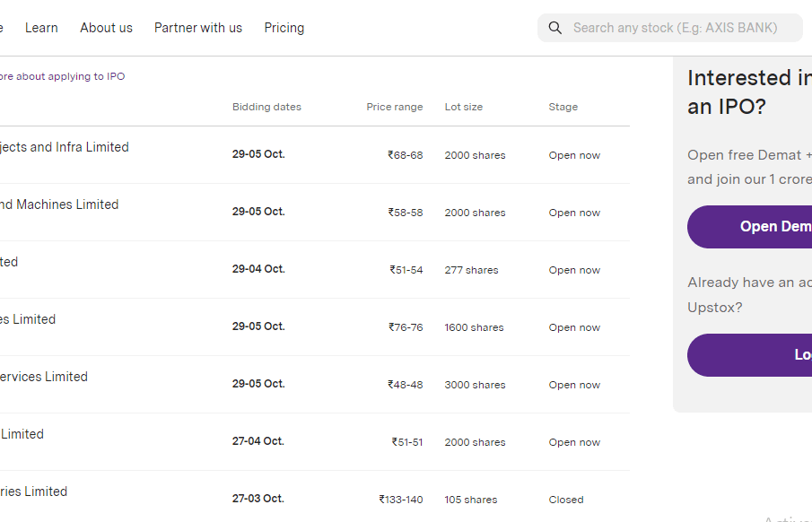Click the search magnifier icon
This screenshot has width=812, height=522.
coord(555,28)
